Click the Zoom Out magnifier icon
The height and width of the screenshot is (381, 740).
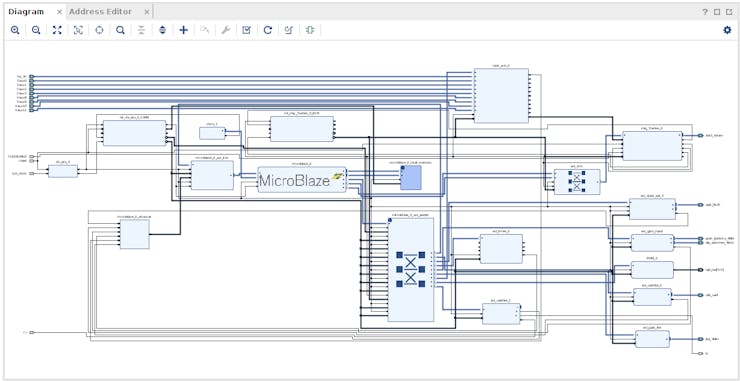[x=36, y=30]
